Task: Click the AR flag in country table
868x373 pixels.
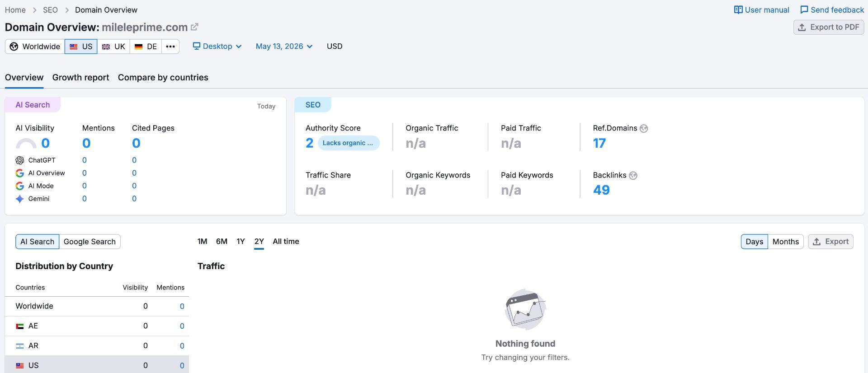Action: (20, 346)
